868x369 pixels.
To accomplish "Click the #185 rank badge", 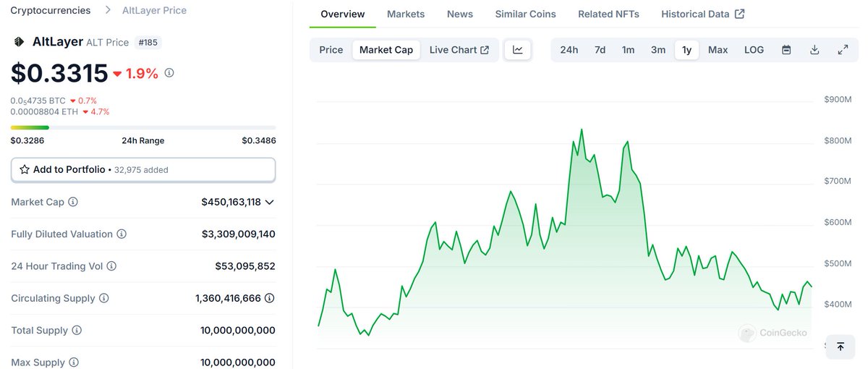I will (x=148, y=42).
